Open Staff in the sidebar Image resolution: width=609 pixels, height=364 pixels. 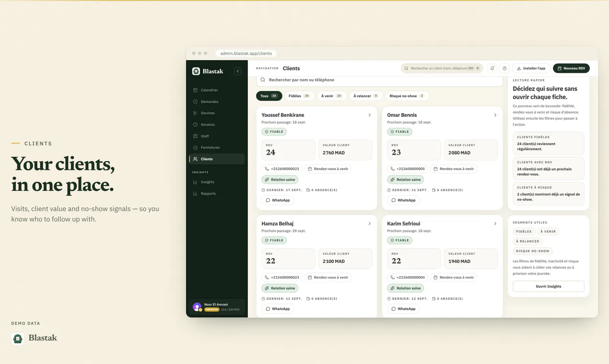pos(217,136)
